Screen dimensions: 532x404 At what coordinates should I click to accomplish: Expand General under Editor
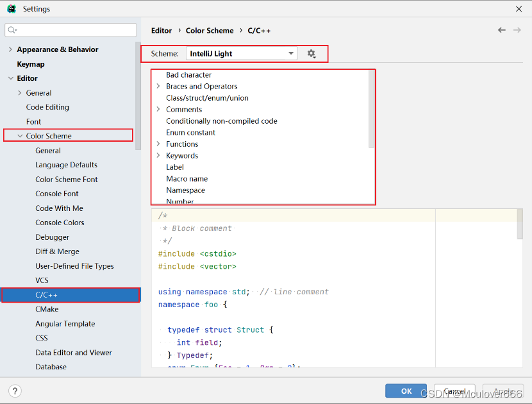(20, 93)
